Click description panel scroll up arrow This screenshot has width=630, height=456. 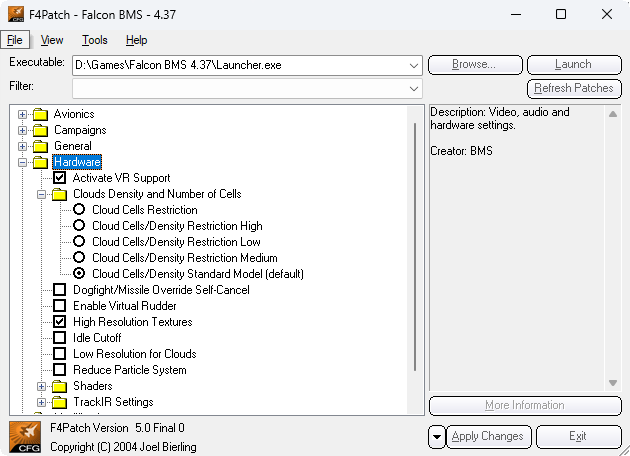coord(613,114)
